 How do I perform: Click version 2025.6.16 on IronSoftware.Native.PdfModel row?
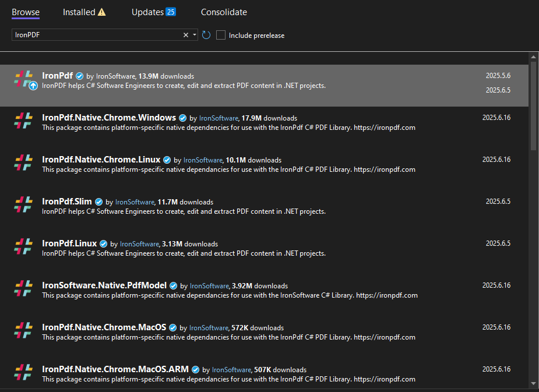496,285
